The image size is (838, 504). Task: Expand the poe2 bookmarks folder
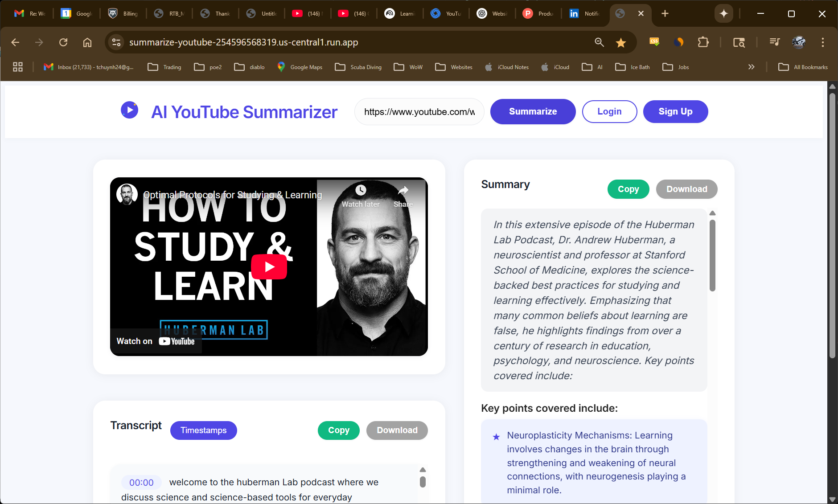click(208, 67)
